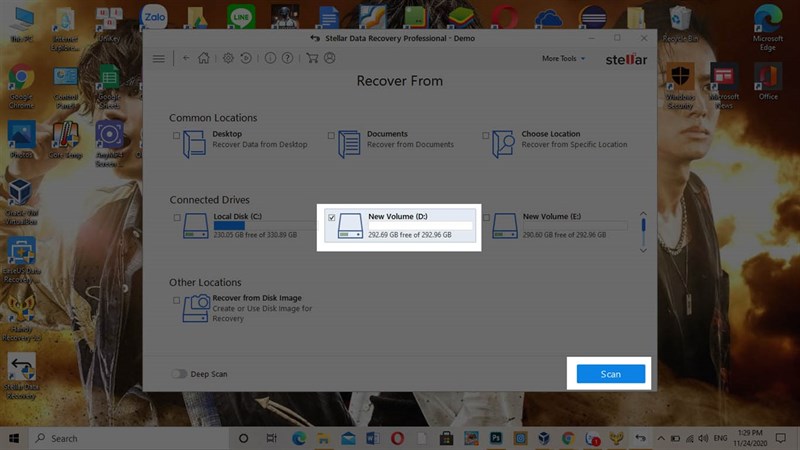The image size is (800, 450).
Task: Show hidden tray icons chevron
Action: (661, 438)
